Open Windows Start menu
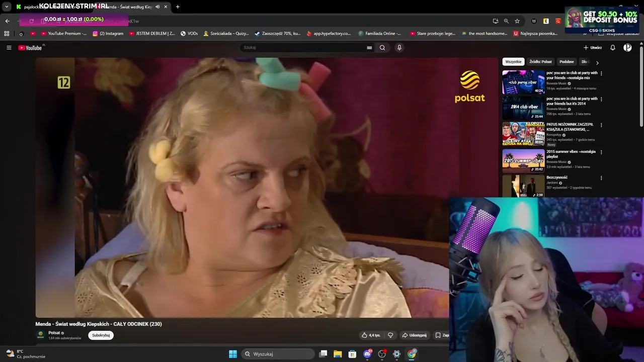The height and width of the screenshot is (362, 644). [x=233, y=354]
